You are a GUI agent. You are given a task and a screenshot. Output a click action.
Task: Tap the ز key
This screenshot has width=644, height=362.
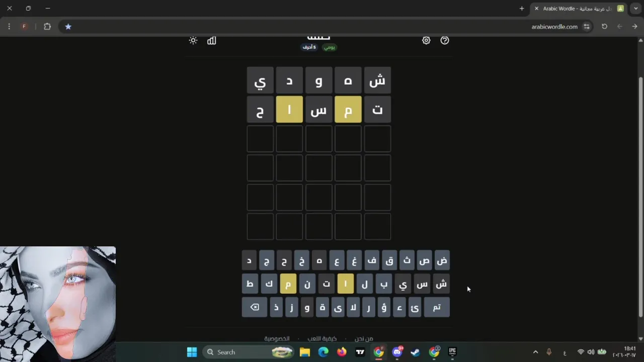291,307
